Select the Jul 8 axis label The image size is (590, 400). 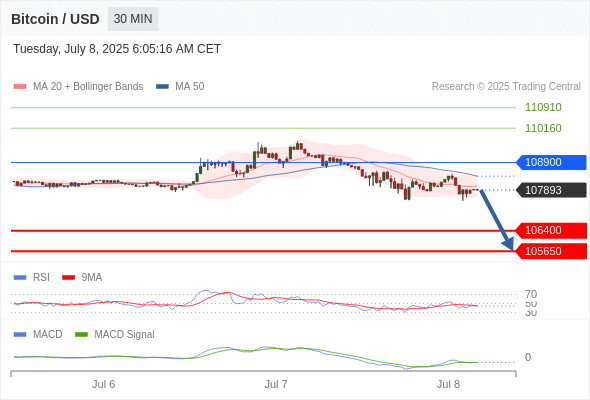(x=448, y=384)
